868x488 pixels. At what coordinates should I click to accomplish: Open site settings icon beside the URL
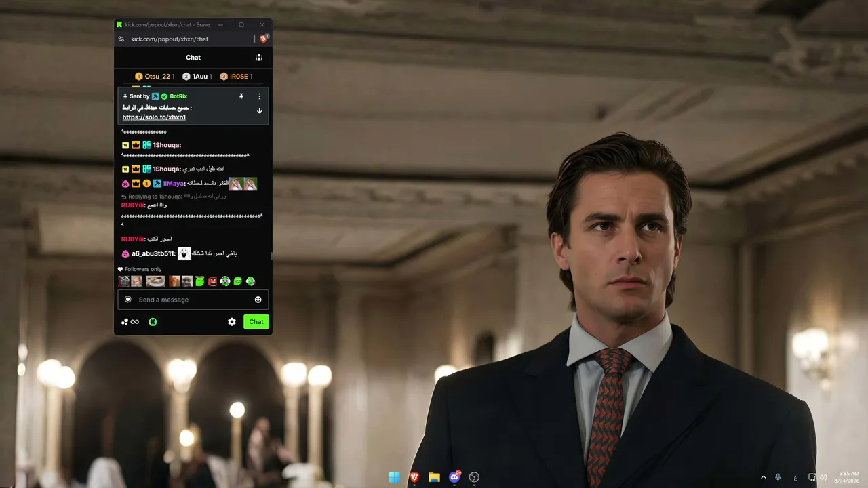(x=121, y=39)
